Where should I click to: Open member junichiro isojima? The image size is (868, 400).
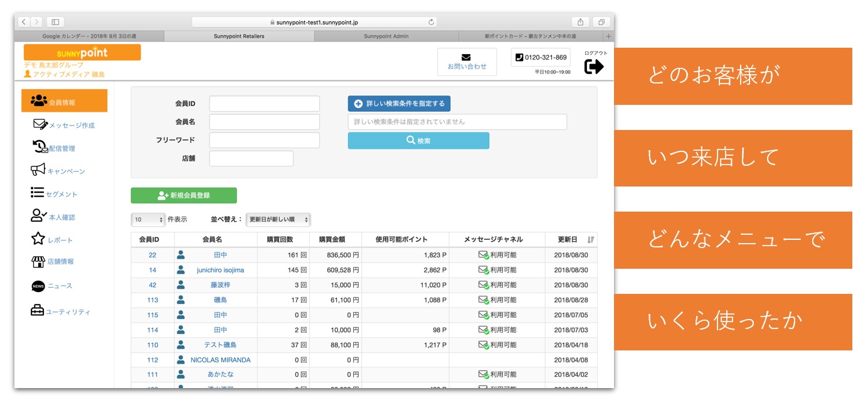coord(220,270)
